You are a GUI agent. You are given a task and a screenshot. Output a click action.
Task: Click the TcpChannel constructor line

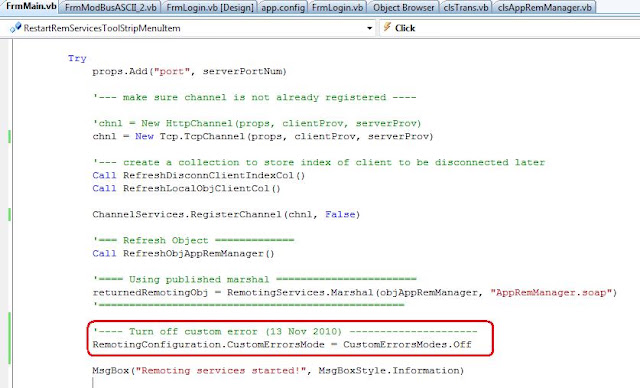(x=262, y=136)
